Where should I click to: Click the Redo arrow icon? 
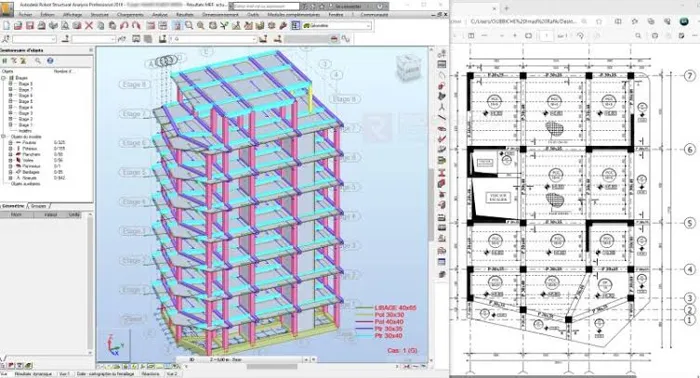[x=136, y=26]
